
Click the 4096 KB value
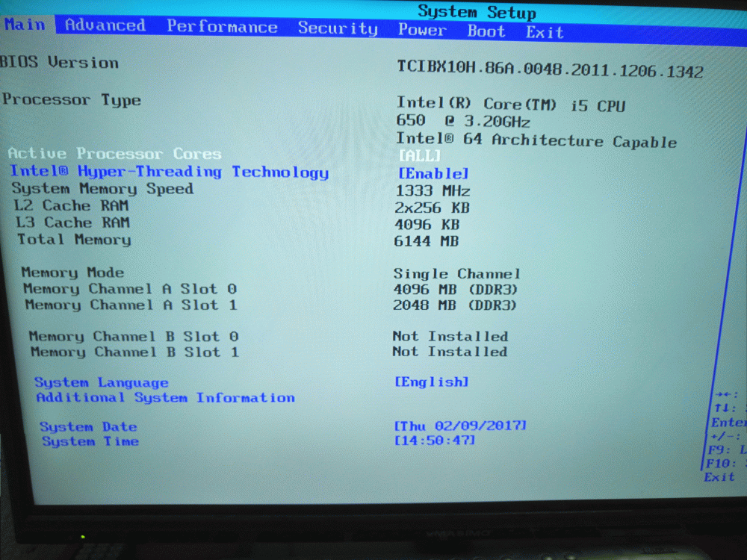pos(427,224)
